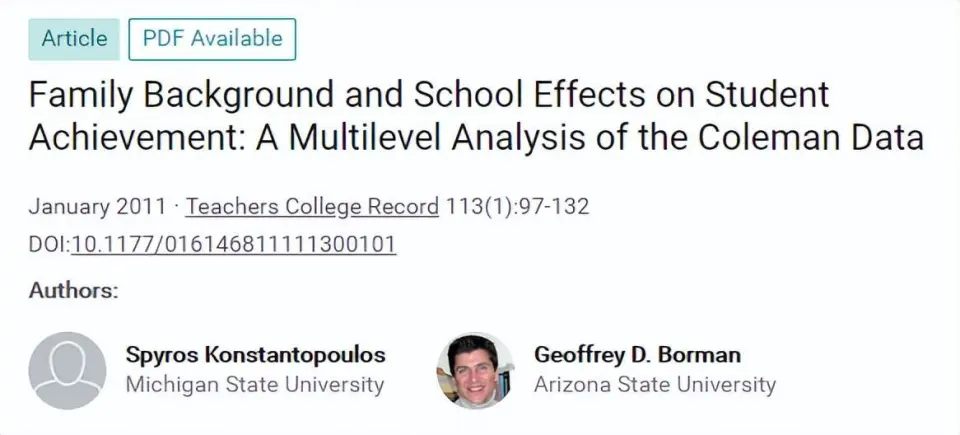Click the January 2011 publication date
Viewport: 960px width, 435px height.
click(x=97, y=206)
